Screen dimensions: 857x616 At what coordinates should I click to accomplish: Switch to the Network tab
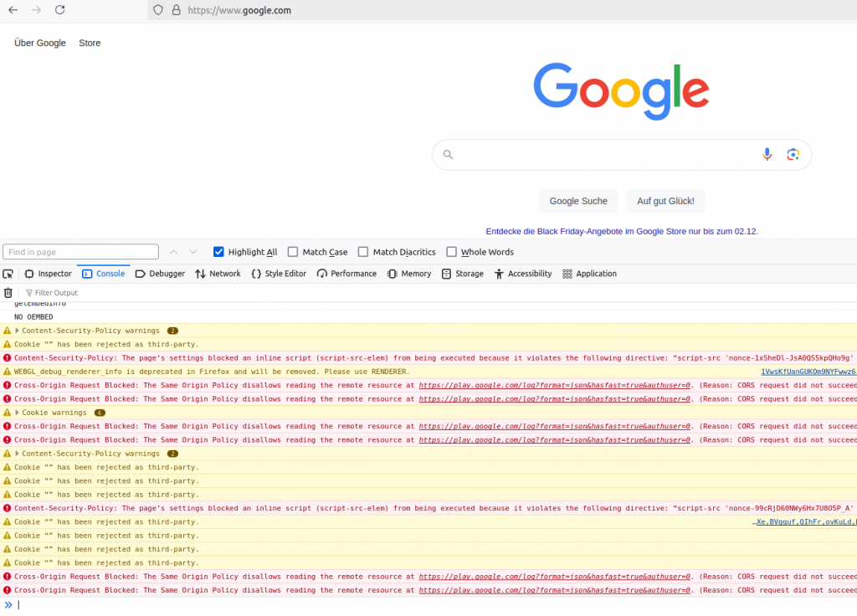218,274
